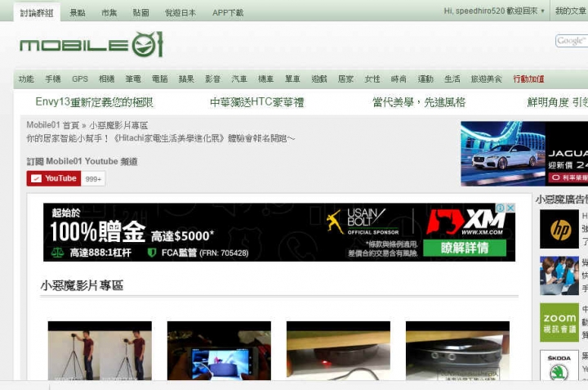Open 我的文章 link
Viewport: 588px width, 390px height.
571,11
